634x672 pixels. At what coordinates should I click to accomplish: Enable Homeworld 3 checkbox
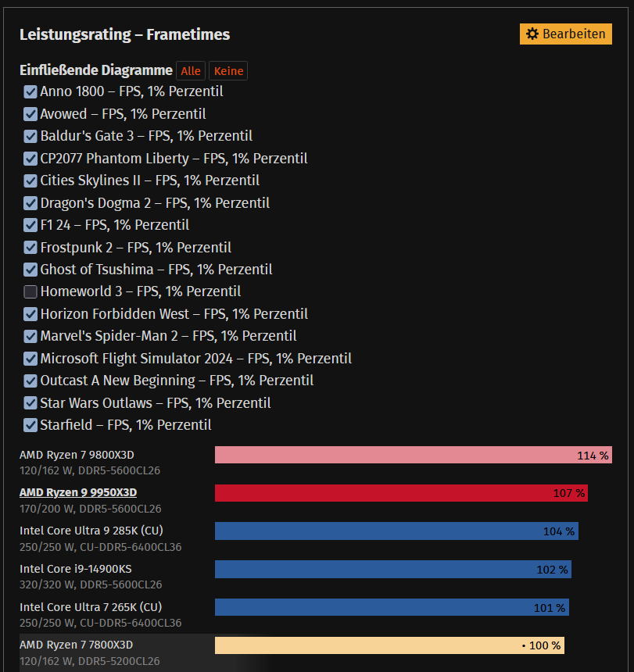(x=30, y=292)
